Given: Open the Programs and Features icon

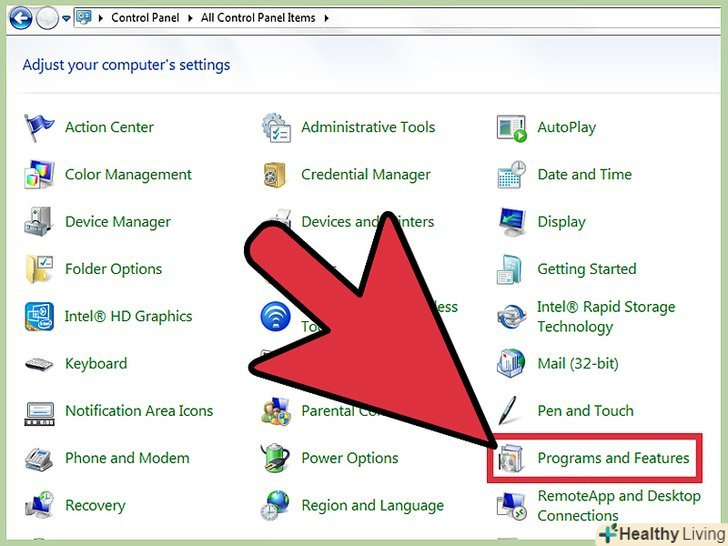Looking at the screenshot, I should 511,459.
